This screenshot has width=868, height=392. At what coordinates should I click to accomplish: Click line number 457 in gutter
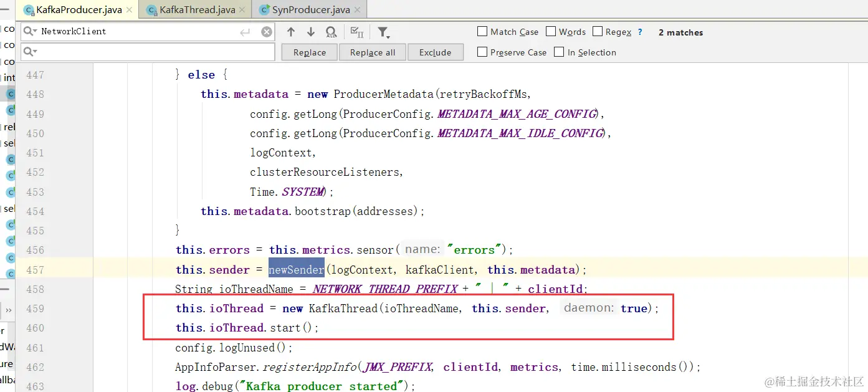tap(36, 270)
